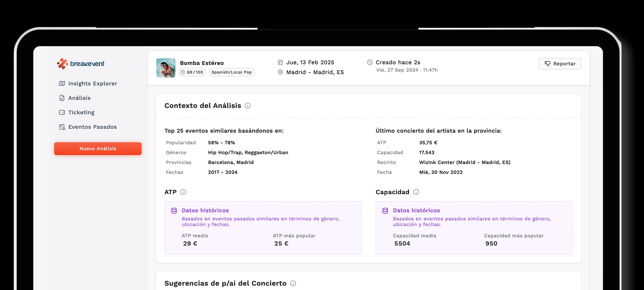Click Capacidad media value 5504
Image resolution: width=644 pixels, height=290 pixels.
(402, 244)
